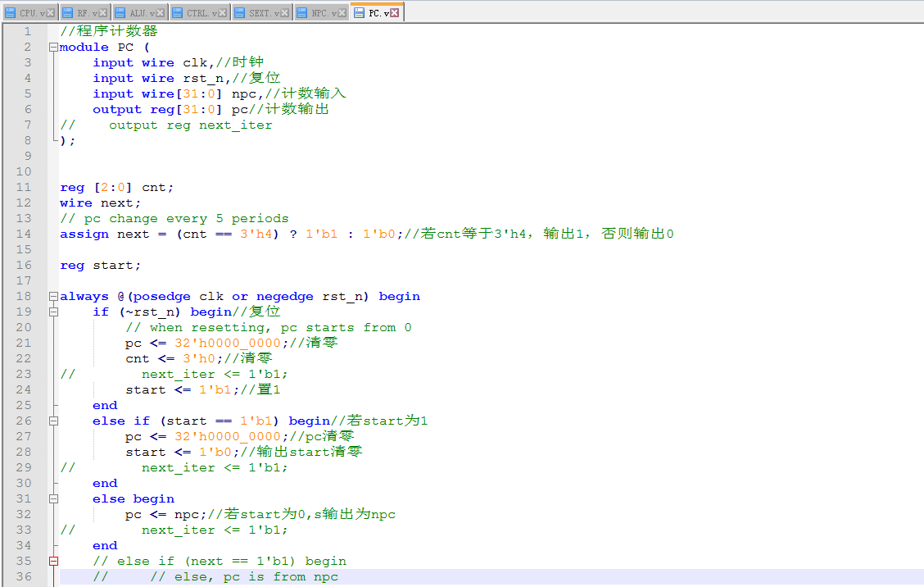Close the ALU.v tab
The image size is (924, 587).
coord(160,13)
